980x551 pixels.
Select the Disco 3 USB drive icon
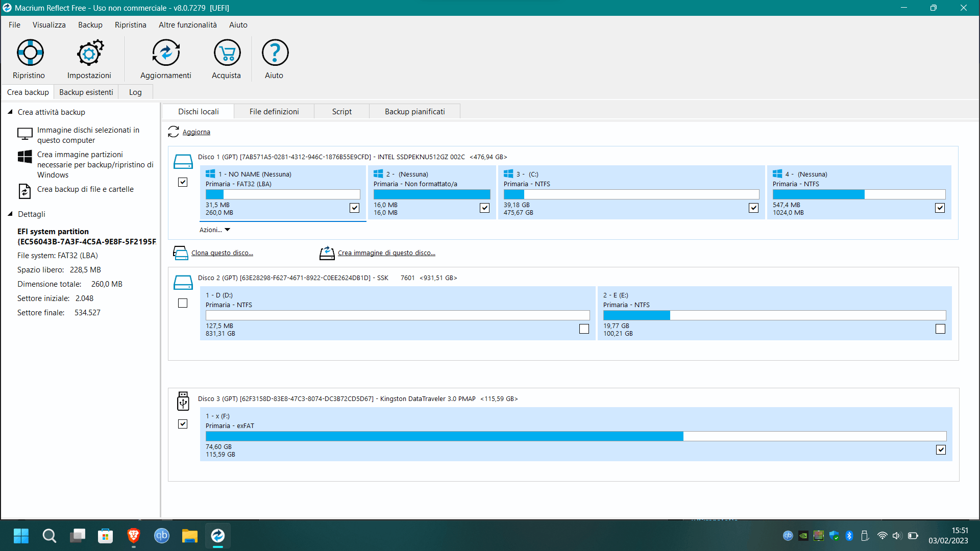183,401
